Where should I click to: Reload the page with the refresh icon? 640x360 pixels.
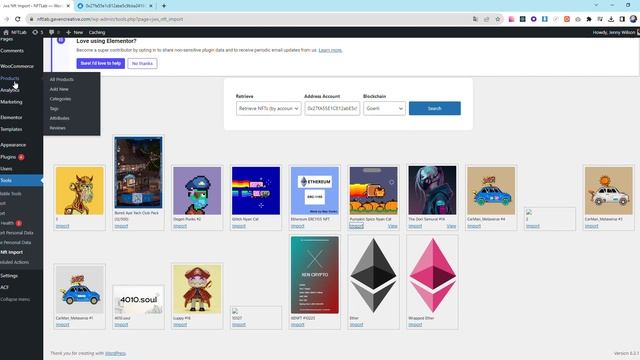pyautogui.click(x=18, y=19)
